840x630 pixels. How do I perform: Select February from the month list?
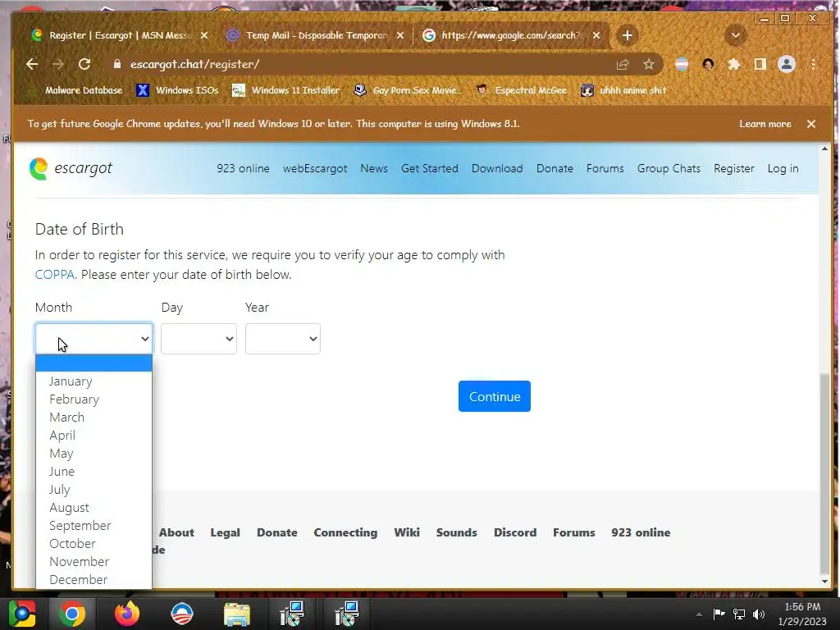point(94,399)
